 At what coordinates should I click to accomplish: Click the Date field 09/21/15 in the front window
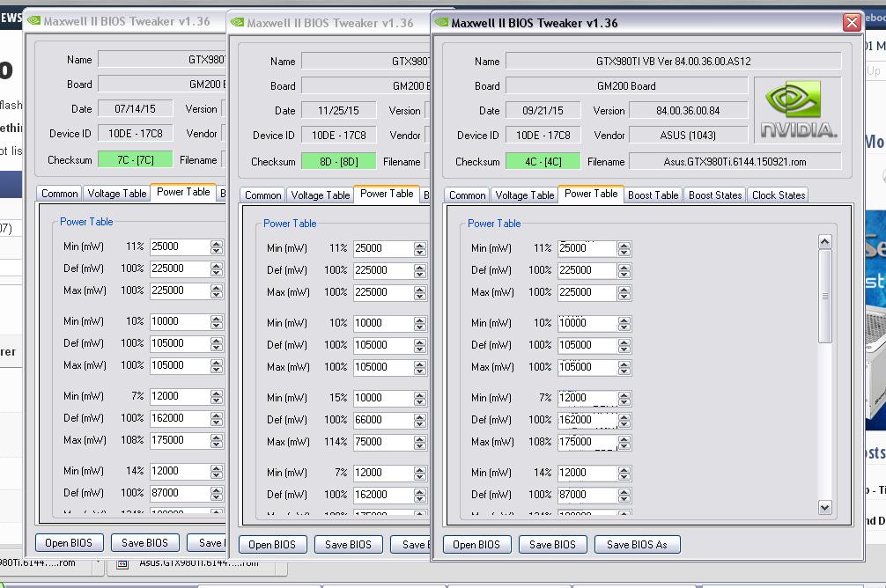coord(543,111)
